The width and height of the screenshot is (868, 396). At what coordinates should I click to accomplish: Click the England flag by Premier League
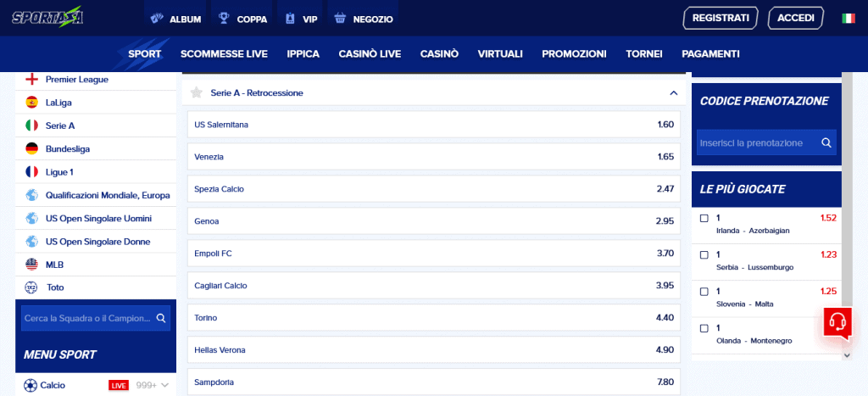(x=32, y=79)
